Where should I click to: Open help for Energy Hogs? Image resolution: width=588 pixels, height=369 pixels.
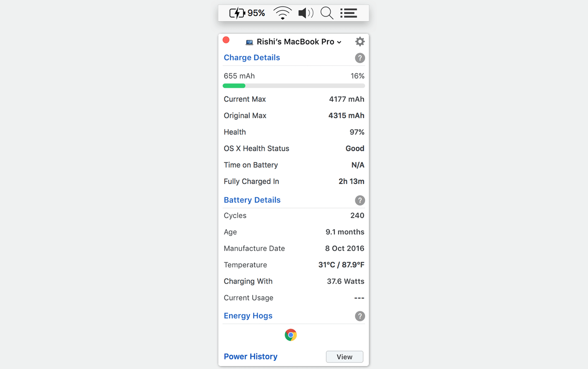click(x=360, y=316)
